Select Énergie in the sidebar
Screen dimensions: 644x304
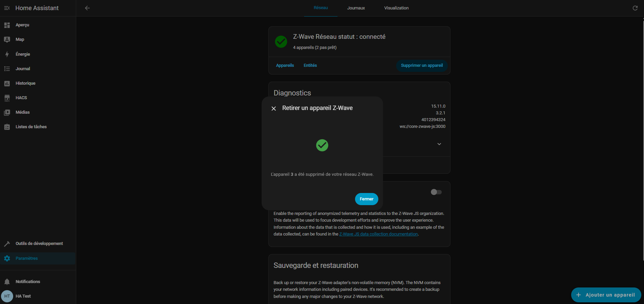38,54
